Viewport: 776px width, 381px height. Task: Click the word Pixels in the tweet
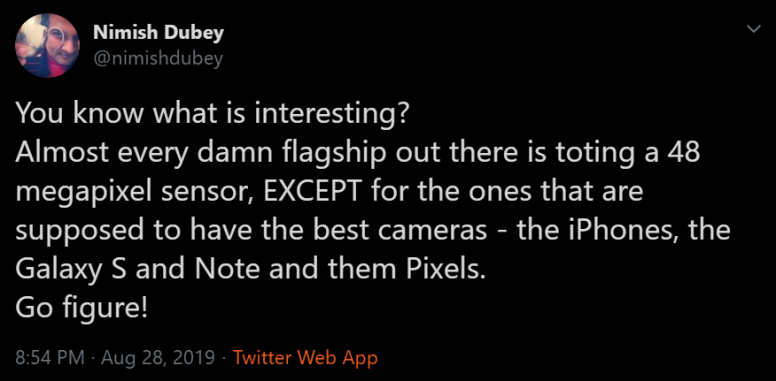[x=443, y=269]
